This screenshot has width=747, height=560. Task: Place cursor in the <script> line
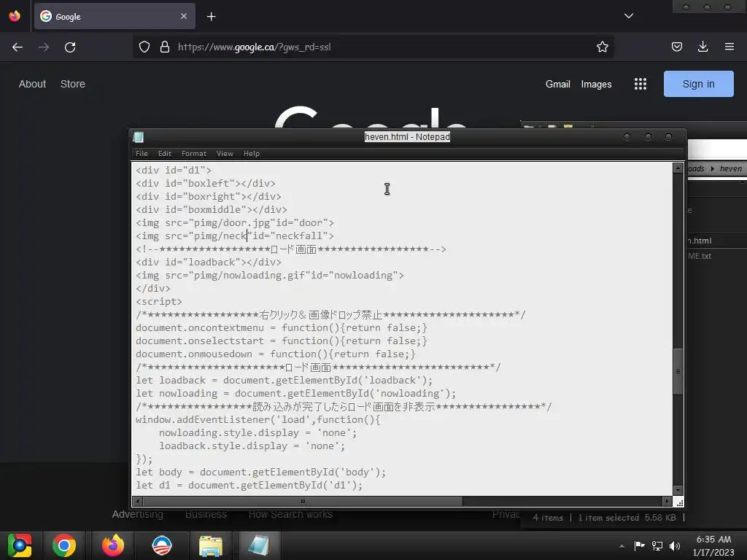158,301
